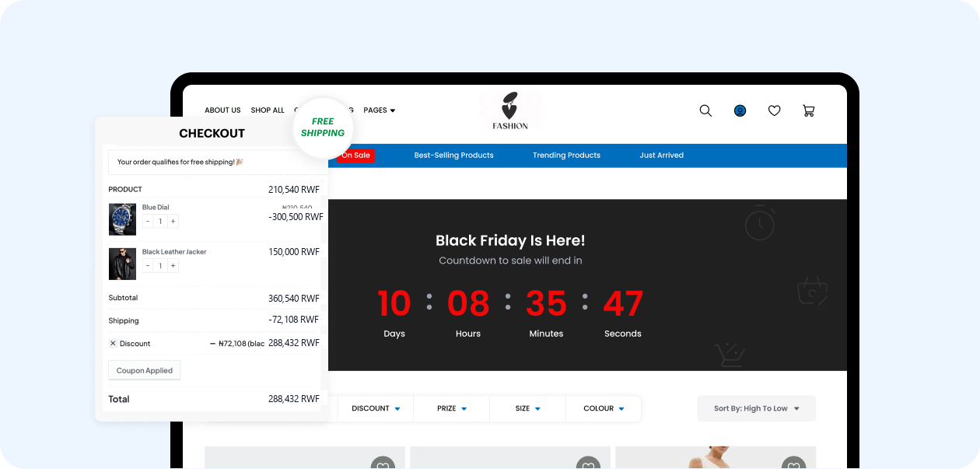Decrease Black Leather Jacket quantity with minus
This screenshot has width=980, height=469.
pos(148,266)
